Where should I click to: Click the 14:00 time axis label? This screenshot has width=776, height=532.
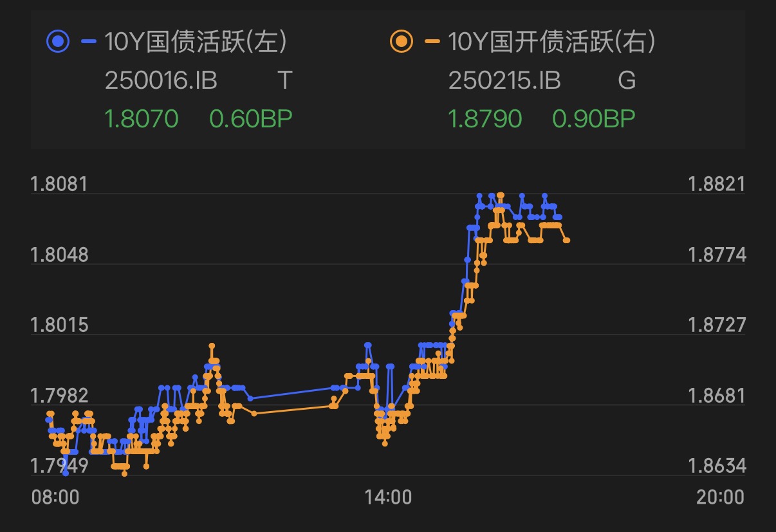click(x=388, y=497)
